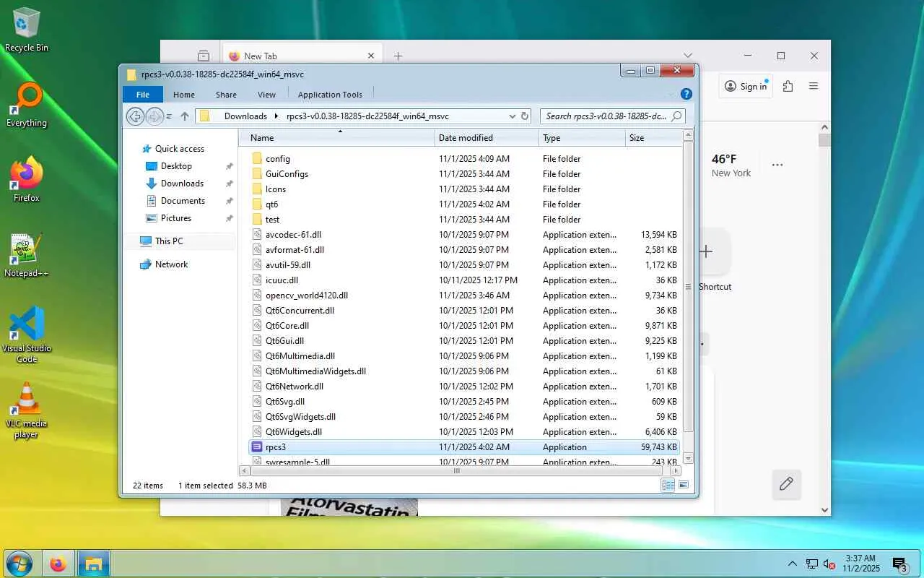This screenshot has width=924, height=578.
Task: Click the Sign in button in Firefox
Action: 746,86
